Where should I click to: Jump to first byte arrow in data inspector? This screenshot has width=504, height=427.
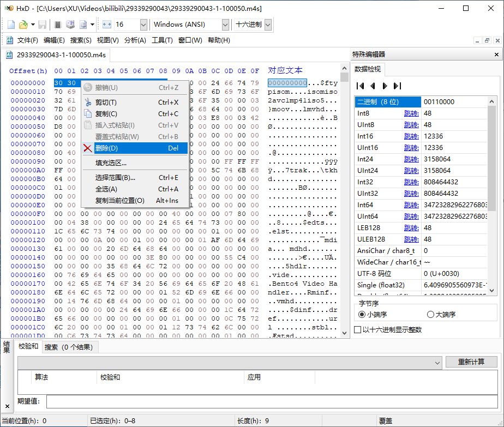(x=361, y=86)
